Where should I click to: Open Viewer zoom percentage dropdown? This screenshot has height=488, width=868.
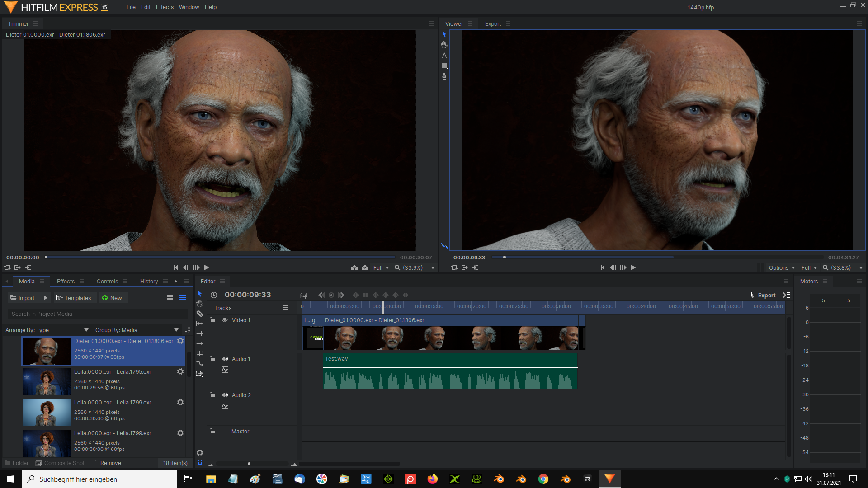pos(843,268)
